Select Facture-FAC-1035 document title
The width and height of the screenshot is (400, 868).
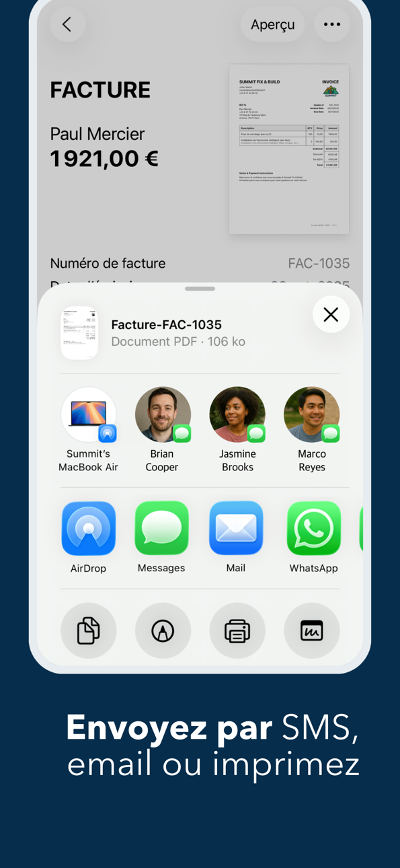[166, 324]
